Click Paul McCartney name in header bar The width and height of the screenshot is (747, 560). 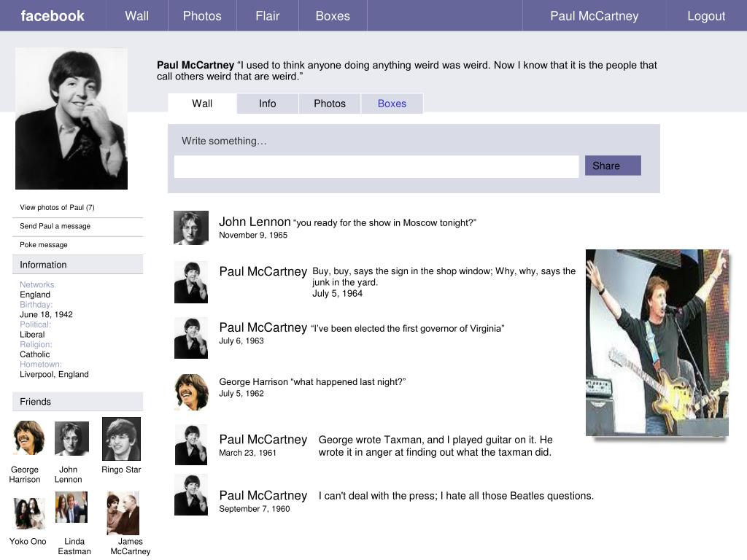tap(595, 16)
